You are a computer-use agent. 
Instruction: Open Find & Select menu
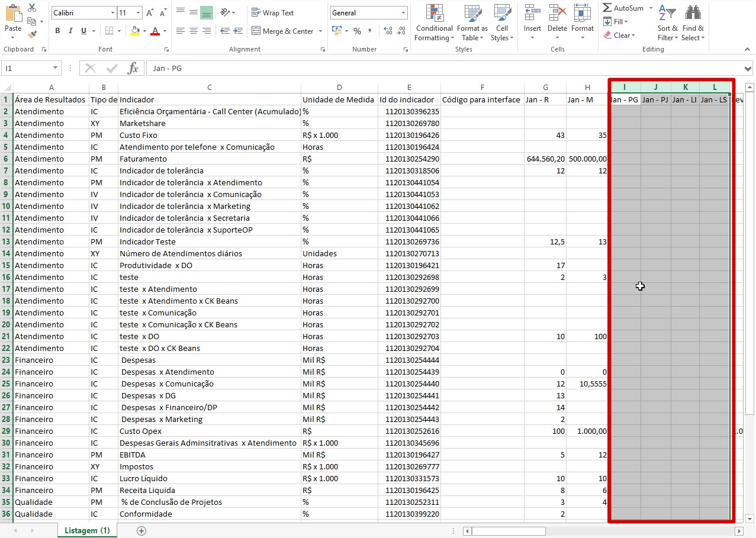(693, 24)
